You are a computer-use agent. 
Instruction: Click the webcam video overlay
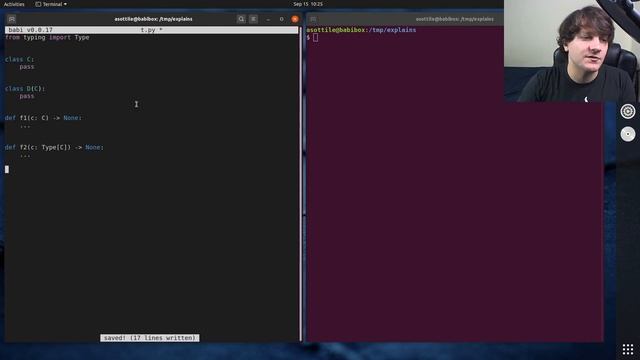coord(572,51)
